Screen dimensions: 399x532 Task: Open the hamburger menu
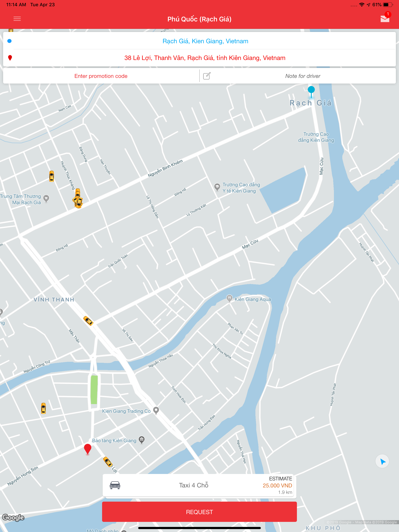point(17,19)
